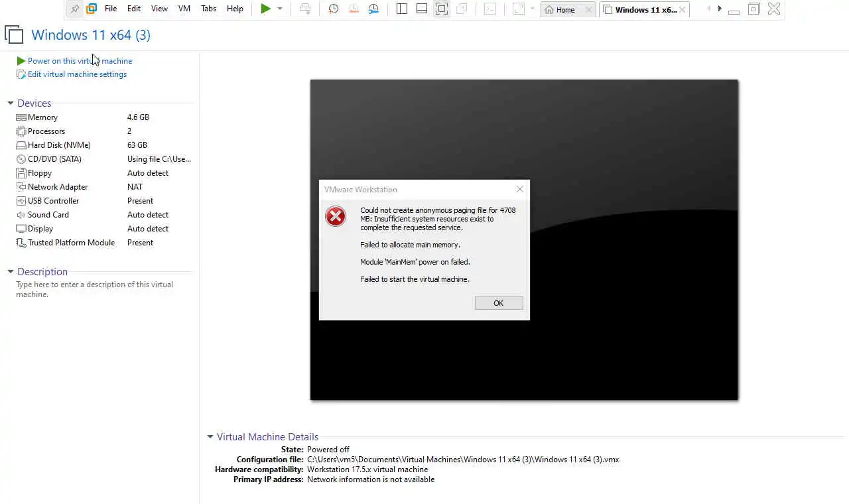Viewport: 849px width, 504px height.
Task: Click the tab scroll right arrow
Action: click(x=720, y=9)
